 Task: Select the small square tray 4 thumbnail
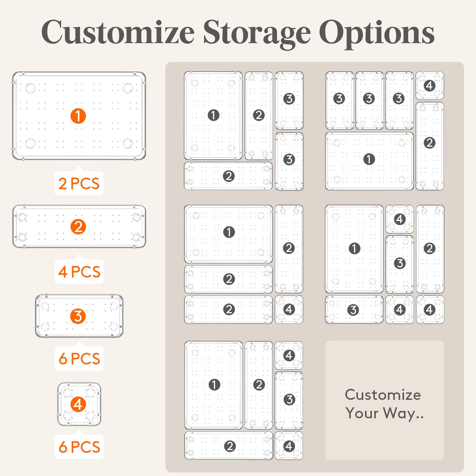(79, 404)
